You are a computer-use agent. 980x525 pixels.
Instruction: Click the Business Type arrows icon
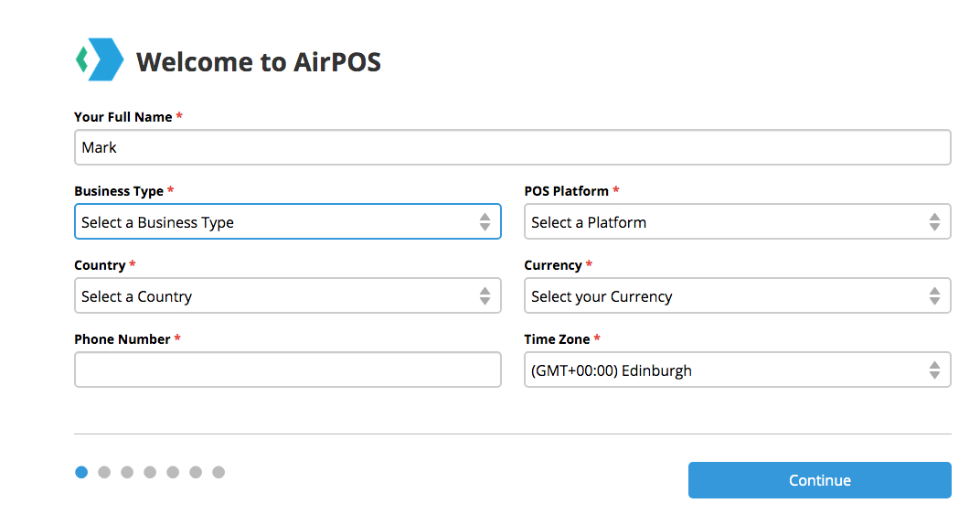[x=485, y=222]
